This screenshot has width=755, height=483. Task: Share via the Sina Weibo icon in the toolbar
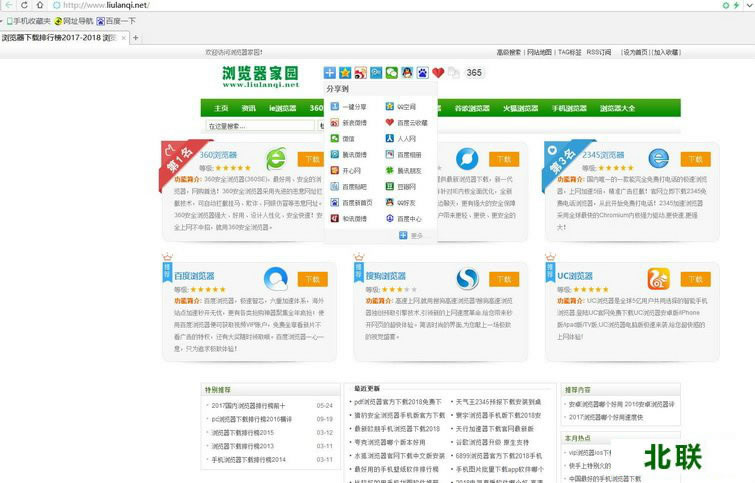click(360, 73)
